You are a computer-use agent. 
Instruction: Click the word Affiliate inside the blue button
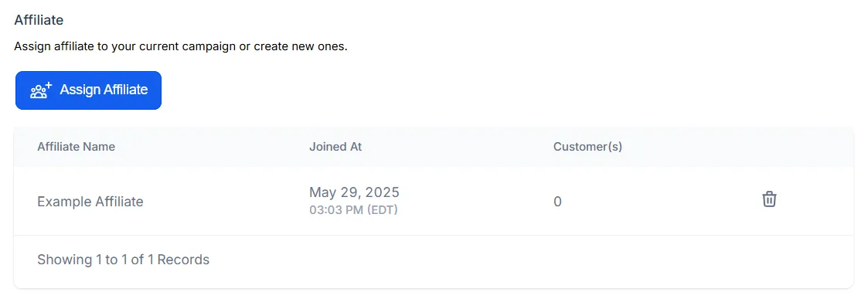pos(124,90)
